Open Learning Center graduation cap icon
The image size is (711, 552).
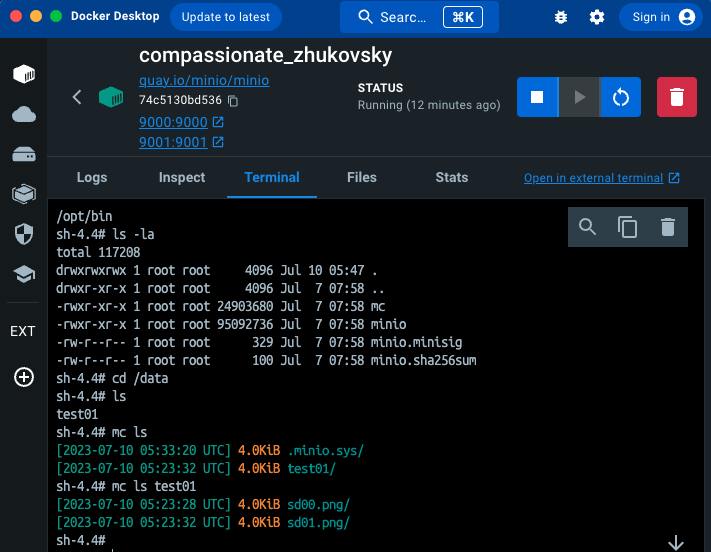(x=23, y=274)
